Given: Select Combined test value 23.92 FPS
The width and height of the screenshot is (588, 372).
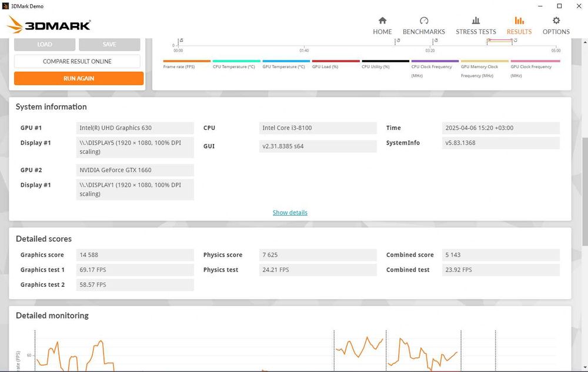Looking at the screenshot, I should coord(500,270).
